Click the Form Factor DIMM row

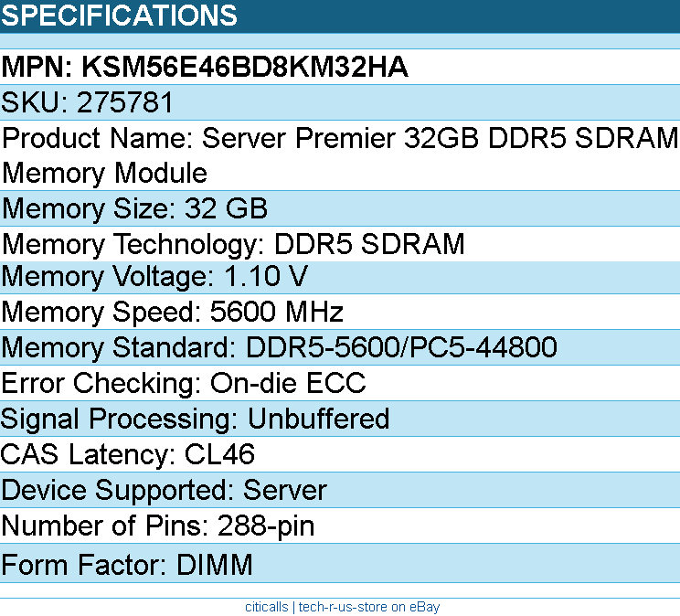tap(126, 565)
